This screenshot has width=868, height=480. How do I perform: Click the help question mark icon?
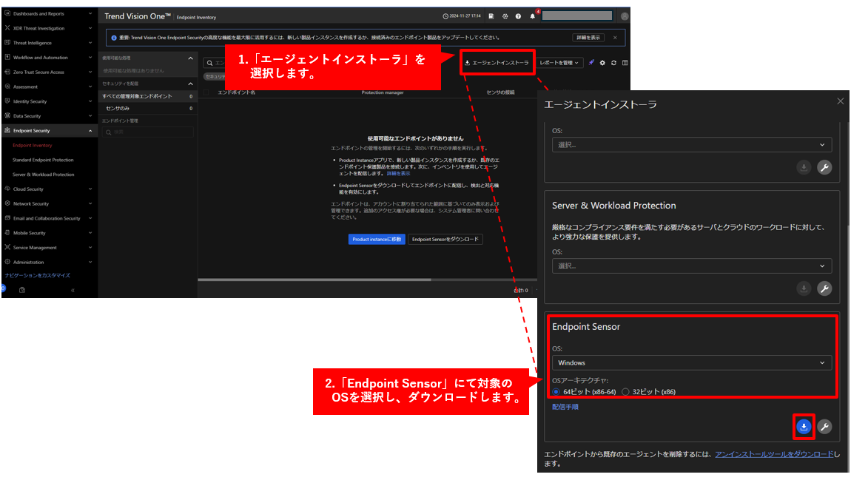pyautogui.click(x=518, y=16)
